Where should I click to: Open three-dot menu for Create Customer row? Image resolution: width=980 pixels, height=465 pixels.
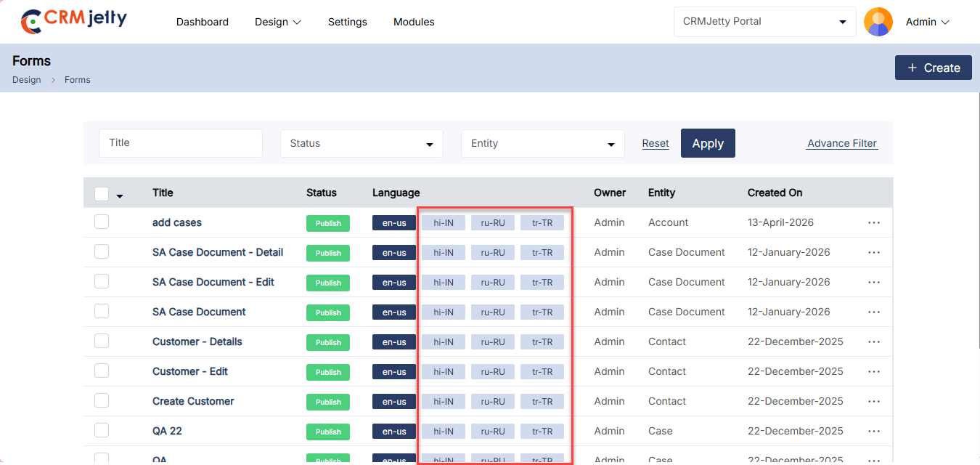873,401
